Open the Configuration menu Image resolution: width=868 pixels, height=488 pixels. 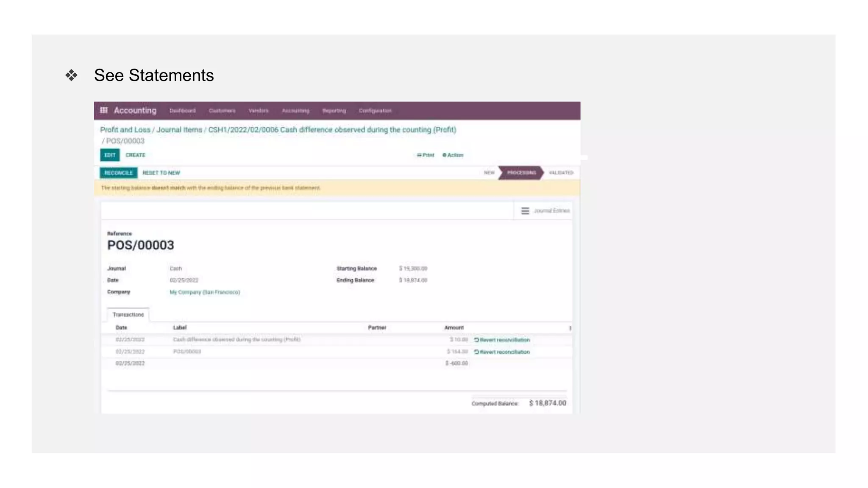(x=375, y=111)
